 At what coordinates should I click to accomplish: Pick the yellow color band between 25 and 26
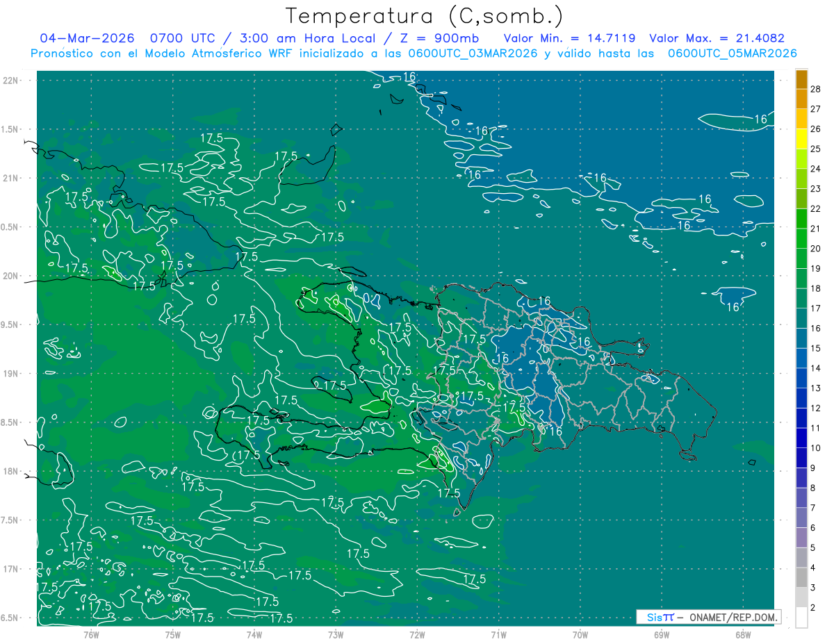point(801,138)
